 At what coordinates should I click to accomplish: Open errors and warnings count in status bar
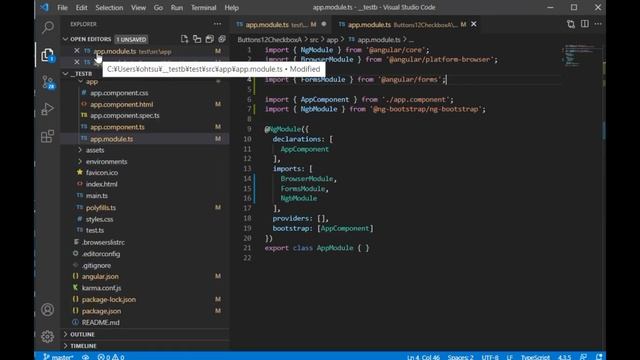coord(111,357)
